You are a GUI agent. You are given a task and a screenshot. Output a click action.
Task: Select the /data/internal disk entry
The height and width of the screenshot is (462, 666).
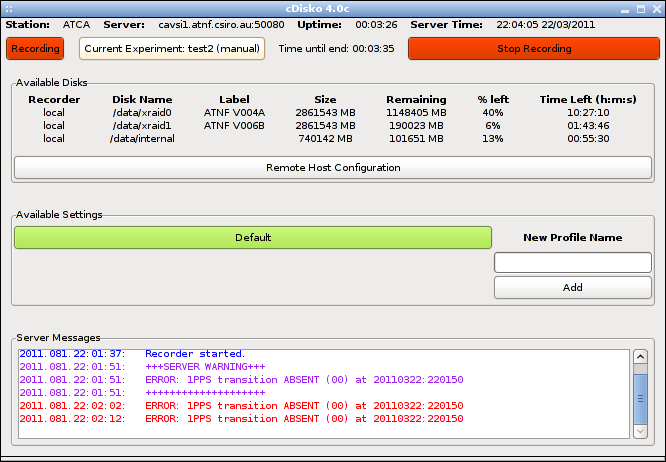[x=142, y=139]
